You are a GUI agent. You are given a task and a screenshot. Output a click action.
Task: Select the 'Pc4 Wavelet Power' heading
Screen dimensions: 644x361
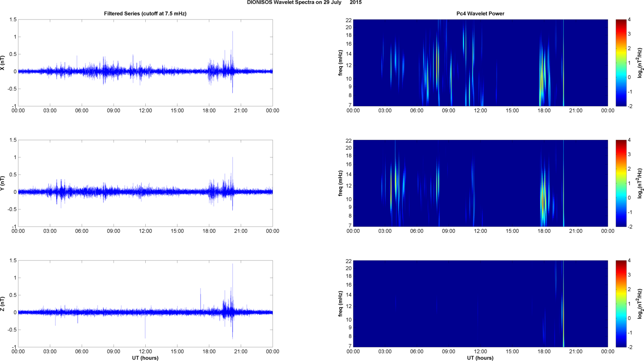pyautogui.click(x=480, y=14)
